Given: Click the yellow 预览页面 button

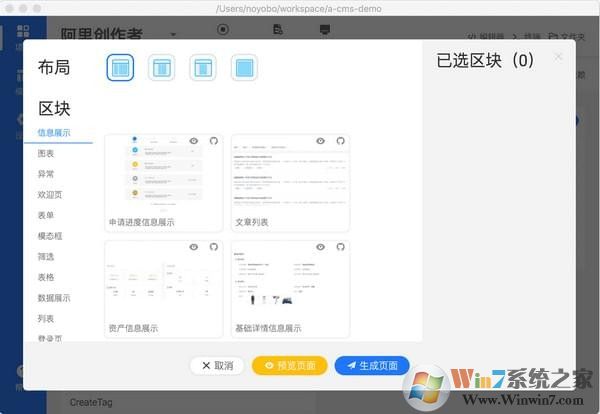Looking at the screenshot, I should point(290,366).
